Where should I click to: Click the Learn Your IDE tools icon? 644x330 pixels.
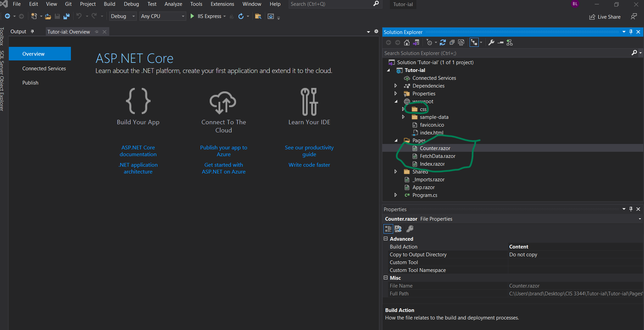click(309, 102)
